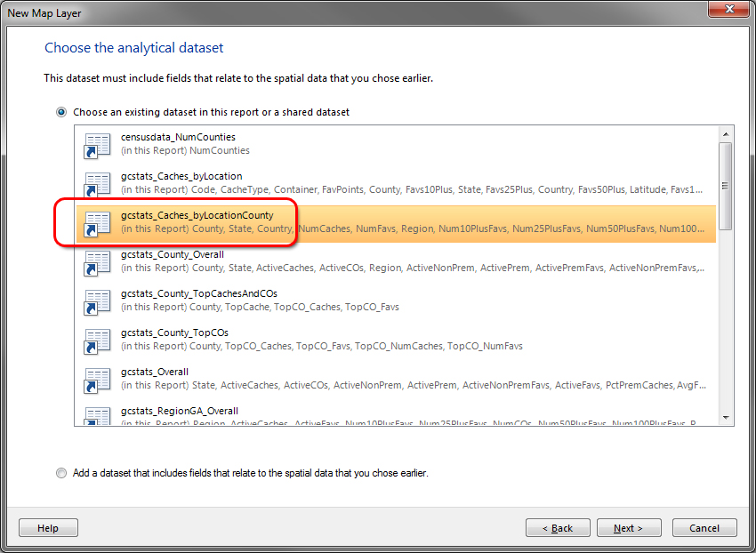Click the gcstats_Caches_byLocation dataset icon

click(x=97, y=184)
